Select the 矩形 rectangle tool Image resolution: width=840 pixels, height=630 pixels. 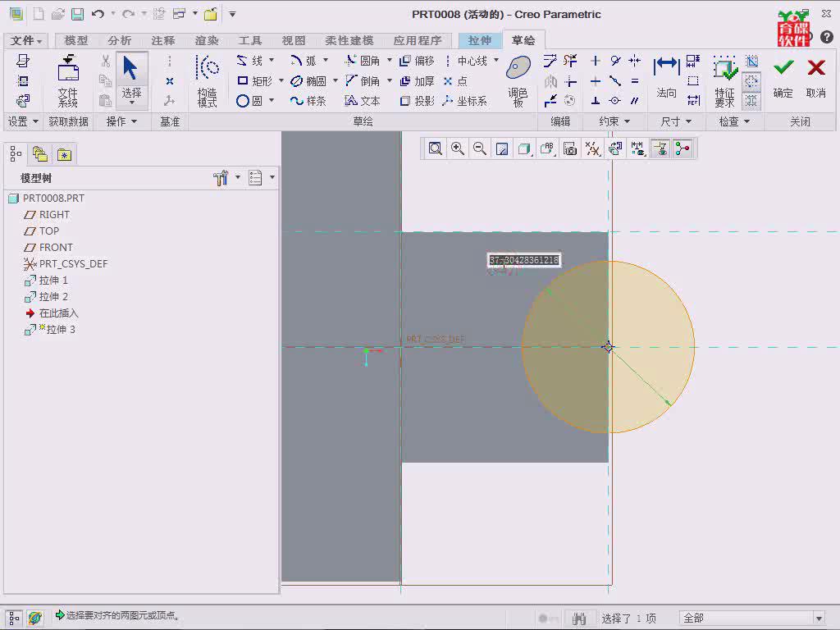click(x=254, y=81)
